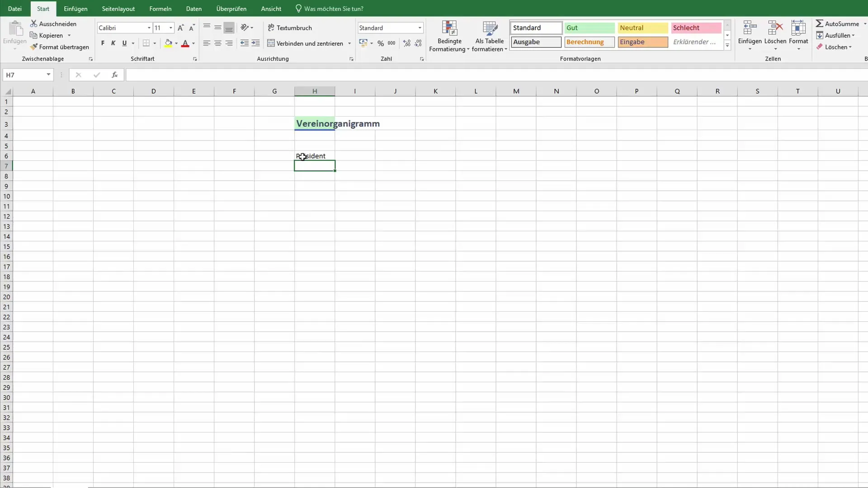Select the Vereinorganigramm title cell

pos(315,123)
